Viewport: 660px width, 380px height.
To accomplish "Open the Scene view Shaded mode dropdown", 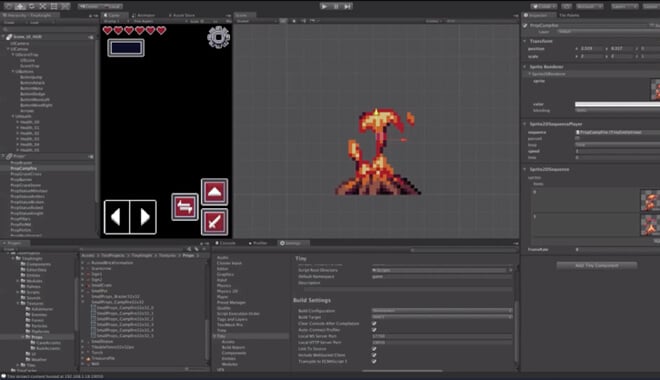I will [255, 21].
